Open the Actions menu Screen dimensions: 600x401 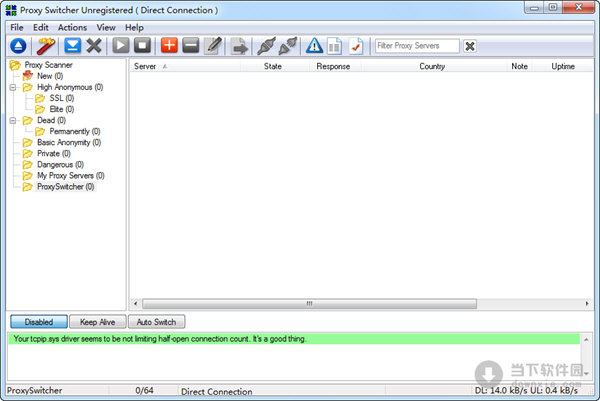point(72,28)
